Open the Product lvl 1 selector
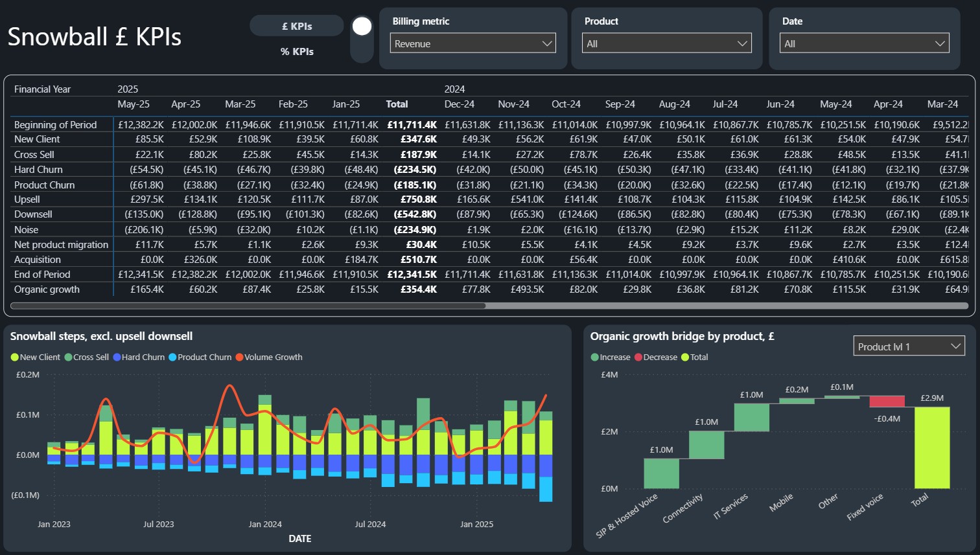 (909, 346)
